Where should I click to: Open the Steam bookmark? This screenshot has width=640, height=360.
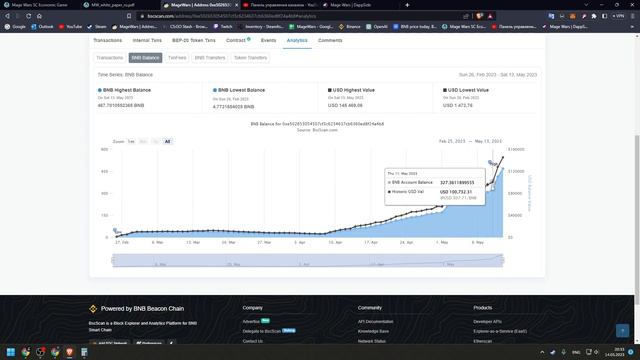pos(97,27)
